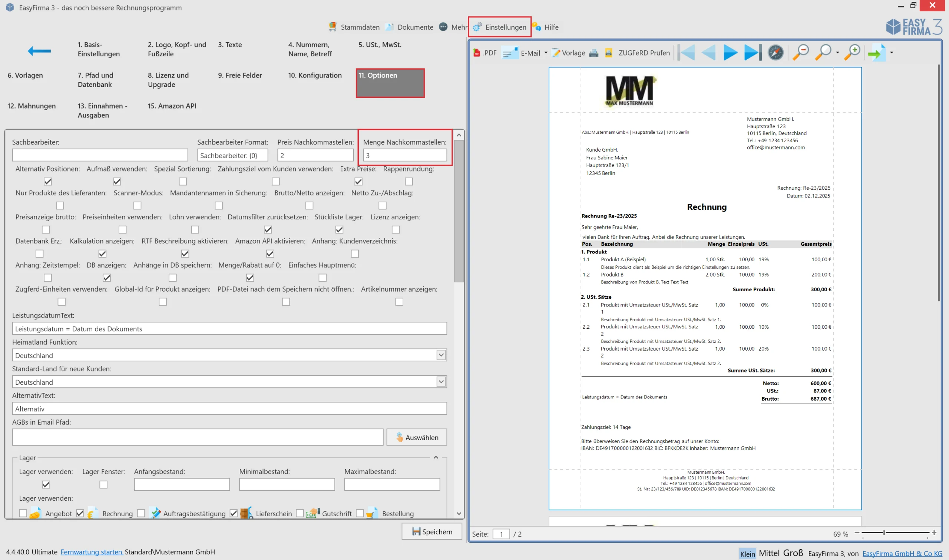Click the compass navigation icon
949x560 pixels.
coord(776,53)
